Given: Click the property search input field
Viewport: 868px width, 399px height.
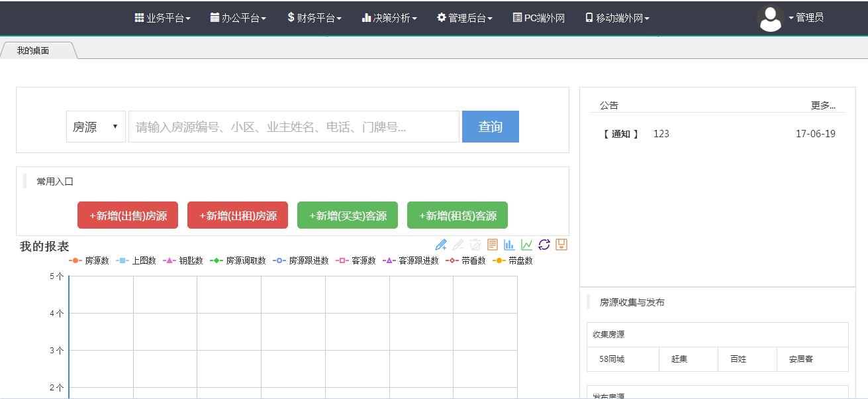Looking at the screenshot, I should tap(293, 127).
